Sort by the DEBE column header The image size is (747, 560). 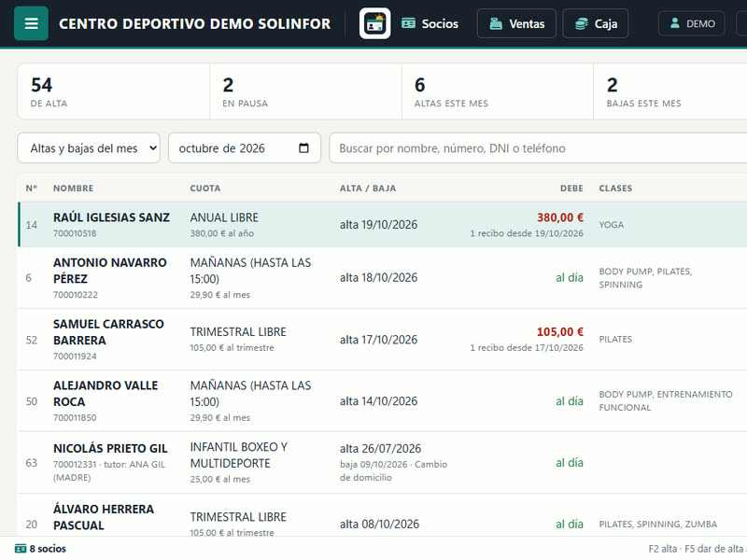[571, 189]
